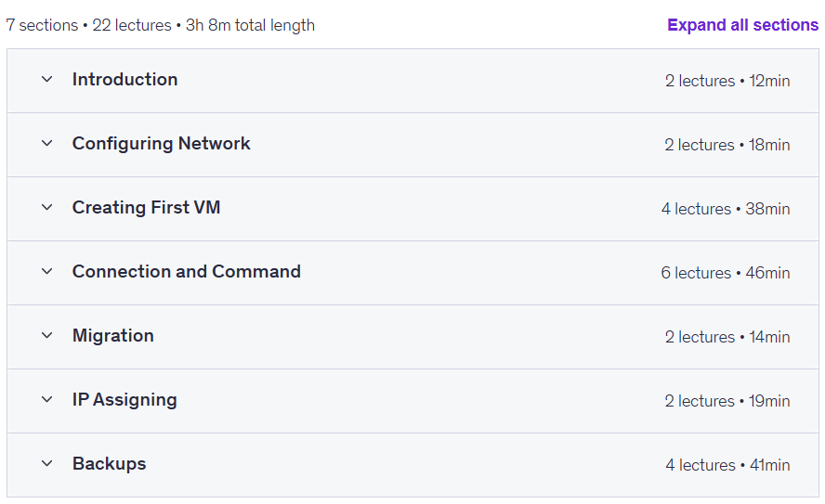Click '2 lectures • 19min' summary text
Image resolution: width=825 pixels, height=504 pixels.
(x=727, y=402)
